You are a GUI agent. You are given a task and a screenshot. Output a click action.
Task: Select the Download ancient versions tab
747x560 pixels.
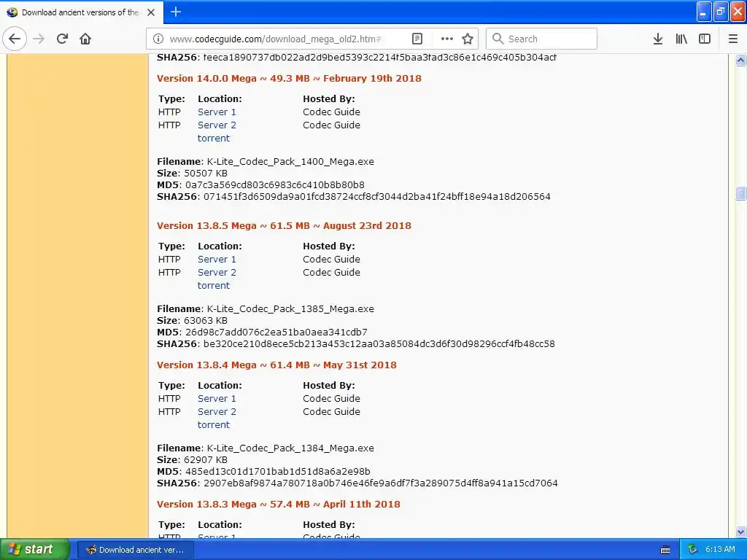click(x=82, y=12)
